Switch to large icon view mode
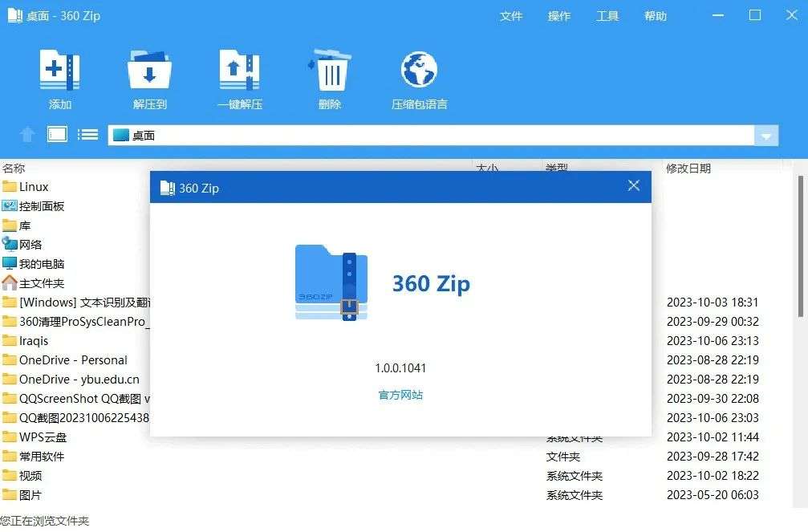The width and height of the screenshot is (808, 532). tap(56, 134)
